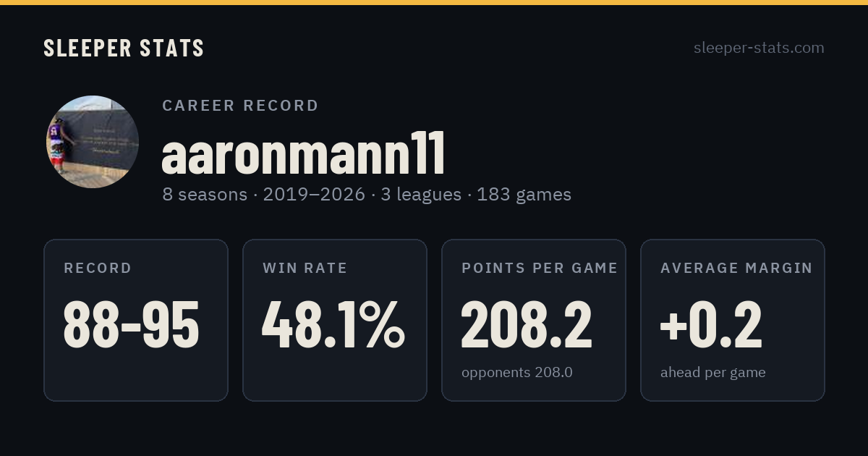Select the aaronmann11 username heading

point(303,154)
